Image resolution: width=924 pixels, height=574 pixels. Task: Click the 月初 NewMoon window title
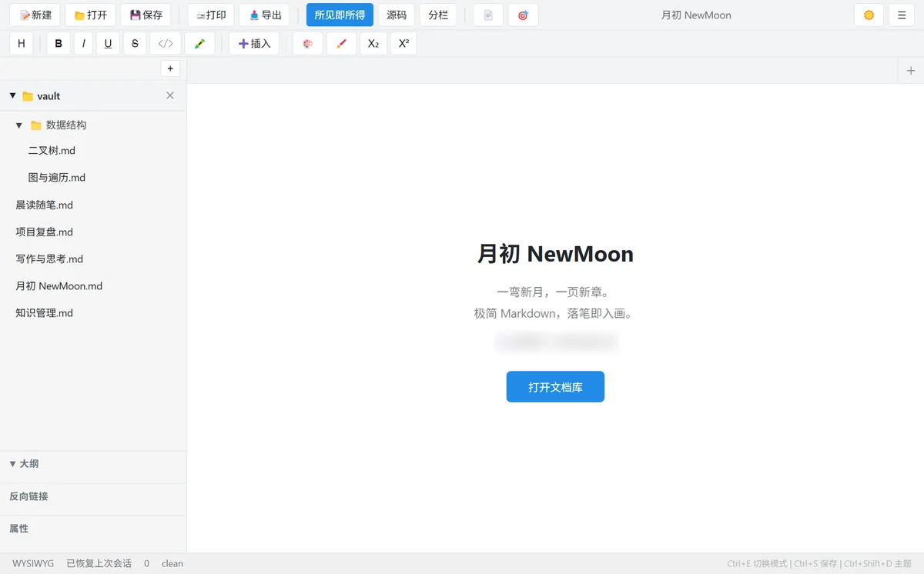coord(696,15)
